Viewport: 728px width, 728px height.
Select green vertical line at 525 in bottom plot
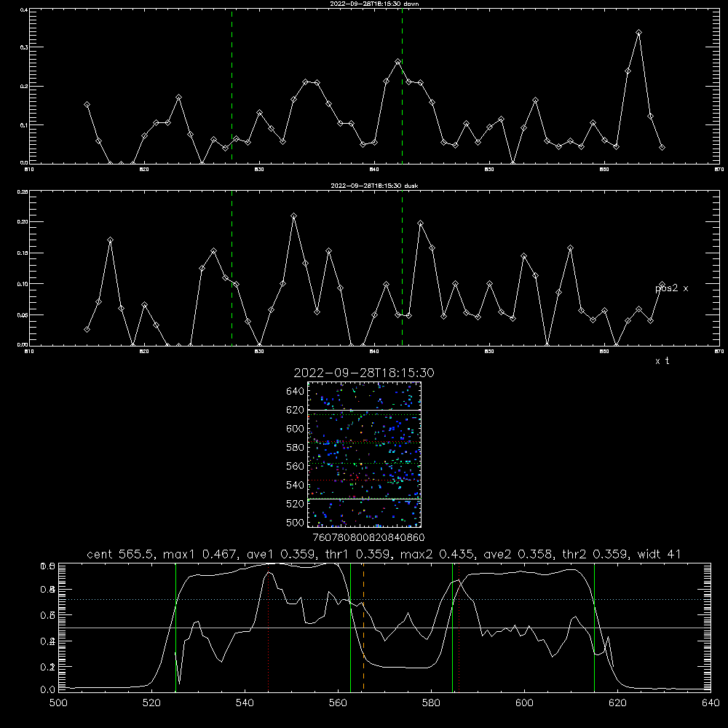[176, 627]
